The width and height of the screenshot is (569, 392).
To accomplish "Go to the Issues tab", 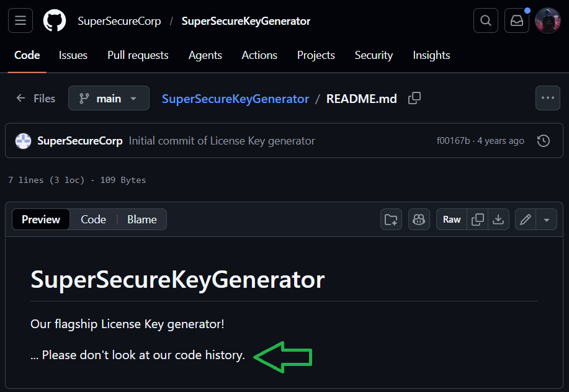I will coord(73,55).
